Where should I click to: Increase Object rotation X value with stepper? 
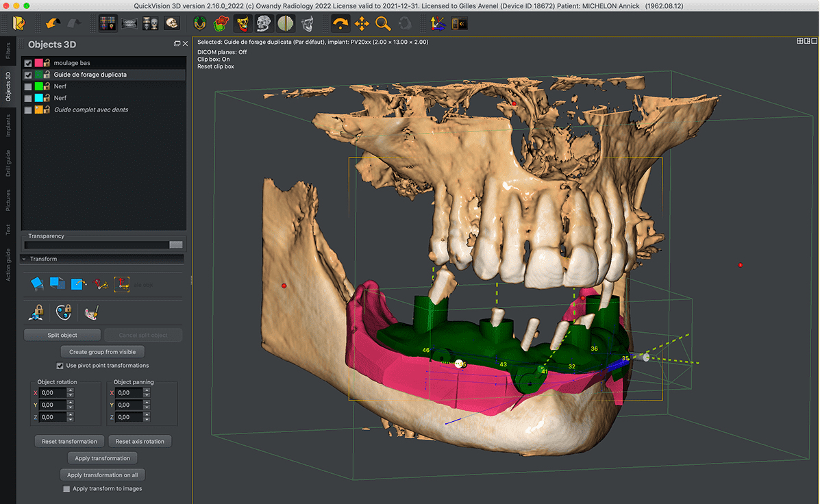tap(71, 390)
